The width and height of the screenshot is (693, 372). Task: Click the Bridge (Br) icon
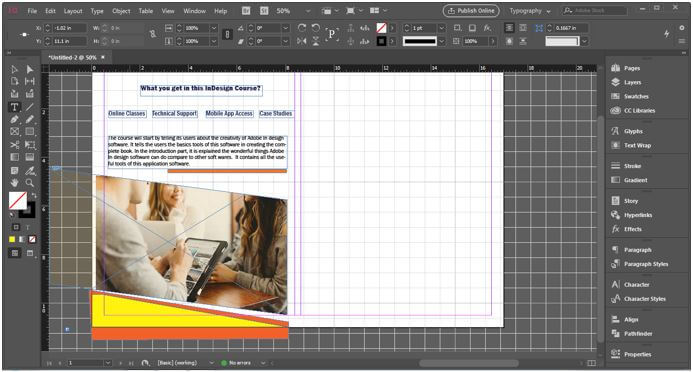[247, 11]
